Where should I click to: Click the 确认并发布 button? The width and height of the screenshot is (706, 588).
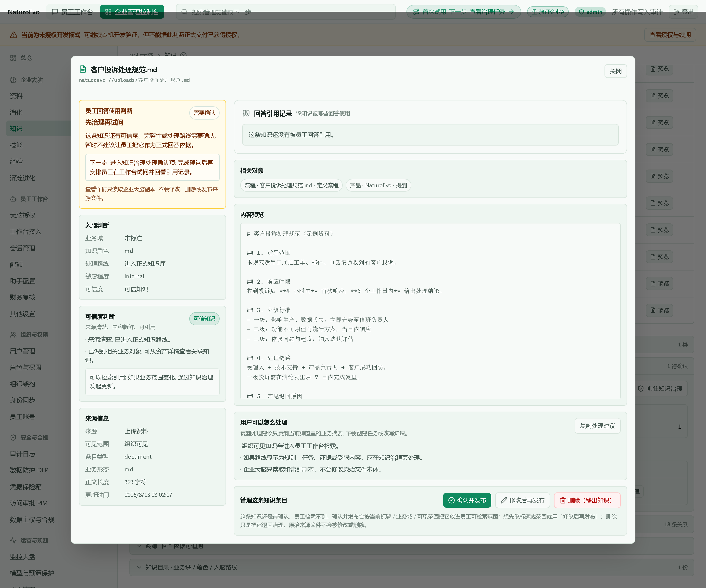467,500
